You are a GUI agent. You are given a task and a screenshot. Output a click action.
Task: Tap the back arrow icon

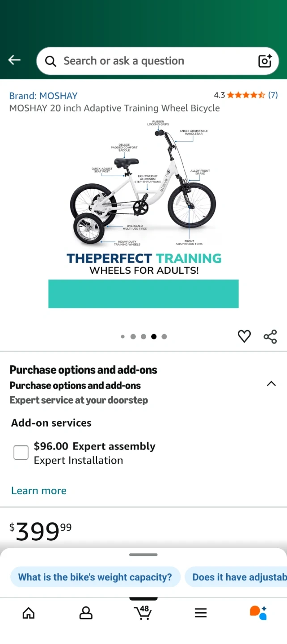pyautogui.click(x=14, y=60)
